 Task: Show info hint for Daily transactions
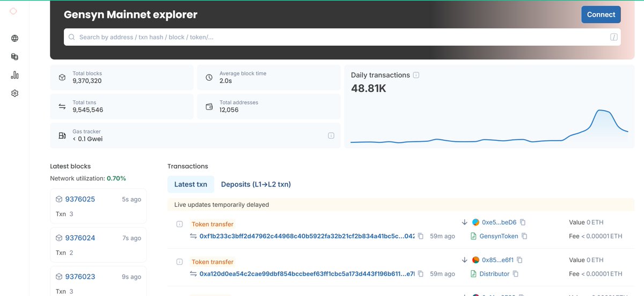416,75
